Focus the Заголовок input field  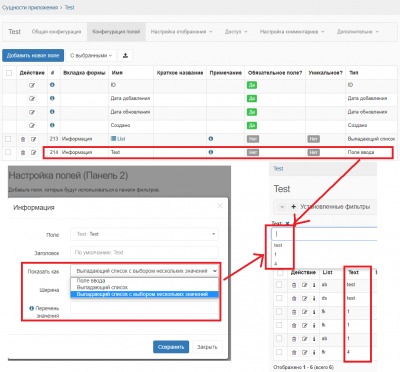pyautogui.click(x=144, y=253)
